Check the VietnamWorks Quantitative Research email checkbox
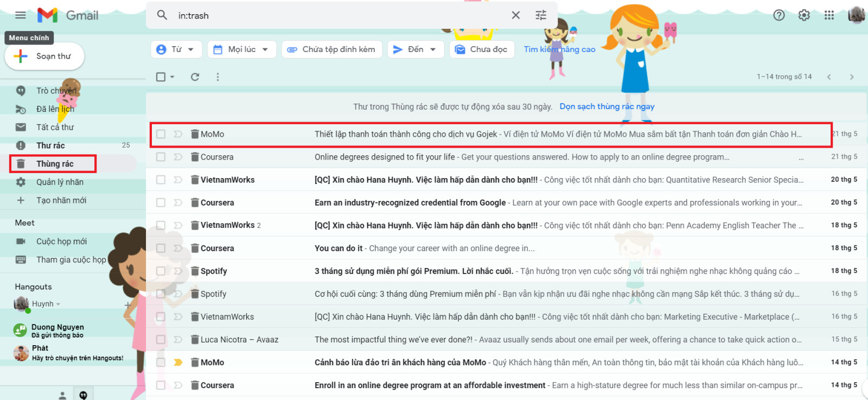This screenshot has height=400, width=868. coord(161,180)
